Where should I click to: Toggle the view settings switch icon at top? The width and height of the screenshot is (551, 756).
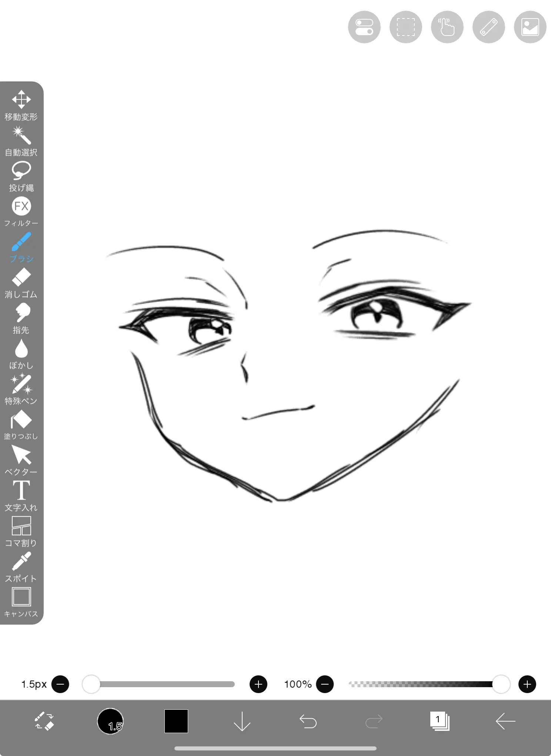point(364,27)
